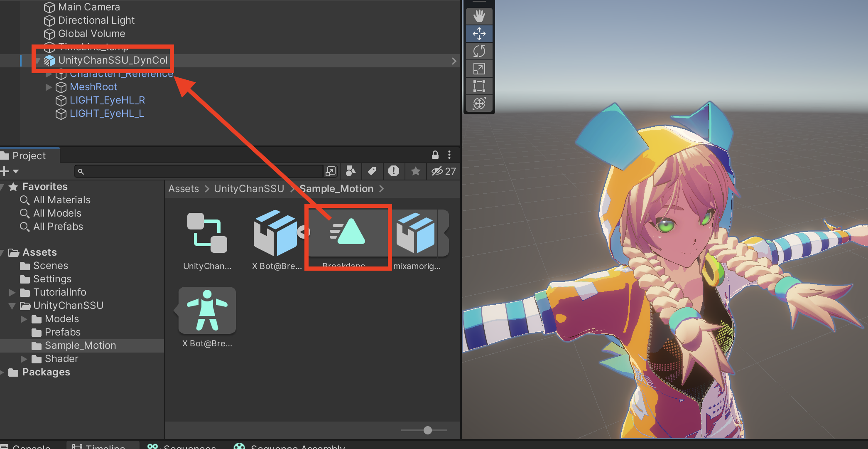Toggle the Project panel lock
This screenshot has height=449, width=868.
tap(435, 155)
